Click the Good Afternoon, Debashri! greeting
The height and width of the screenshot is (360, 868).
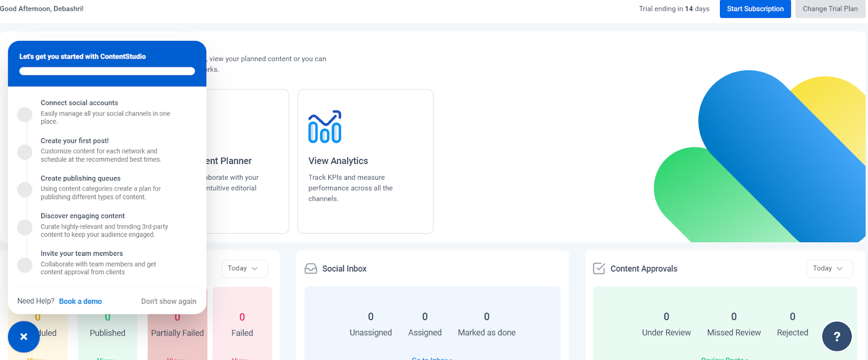42,9
